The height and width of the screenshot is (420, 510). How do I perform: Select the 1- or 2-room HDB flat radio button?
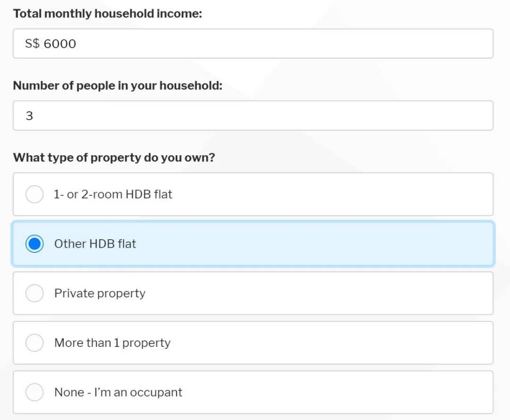34,194
